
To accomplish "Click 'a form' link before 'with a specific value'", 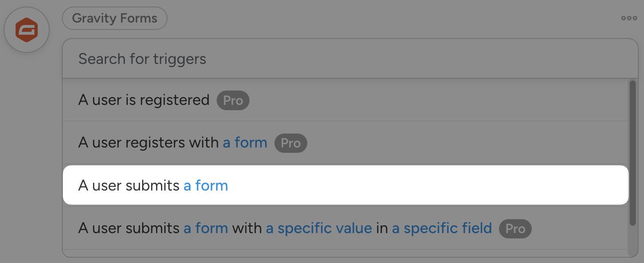I will click(x=206, y=228).
